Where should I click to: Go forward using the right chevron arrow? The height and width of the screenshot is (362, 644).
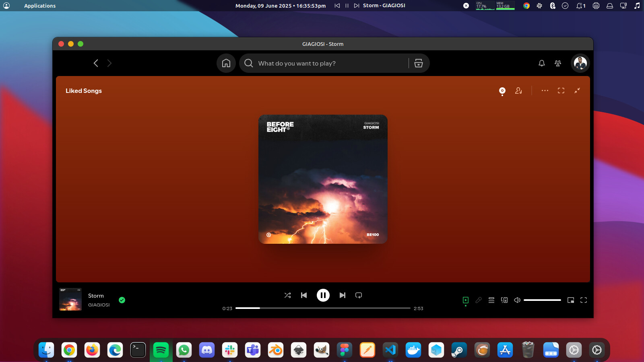(x=109, y=63)
